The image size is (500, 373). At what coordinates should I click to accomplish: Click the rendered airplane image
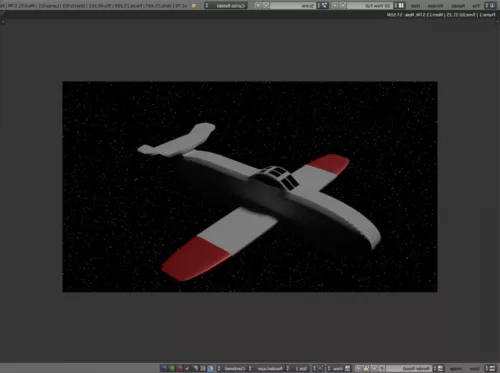coord(250,187)
